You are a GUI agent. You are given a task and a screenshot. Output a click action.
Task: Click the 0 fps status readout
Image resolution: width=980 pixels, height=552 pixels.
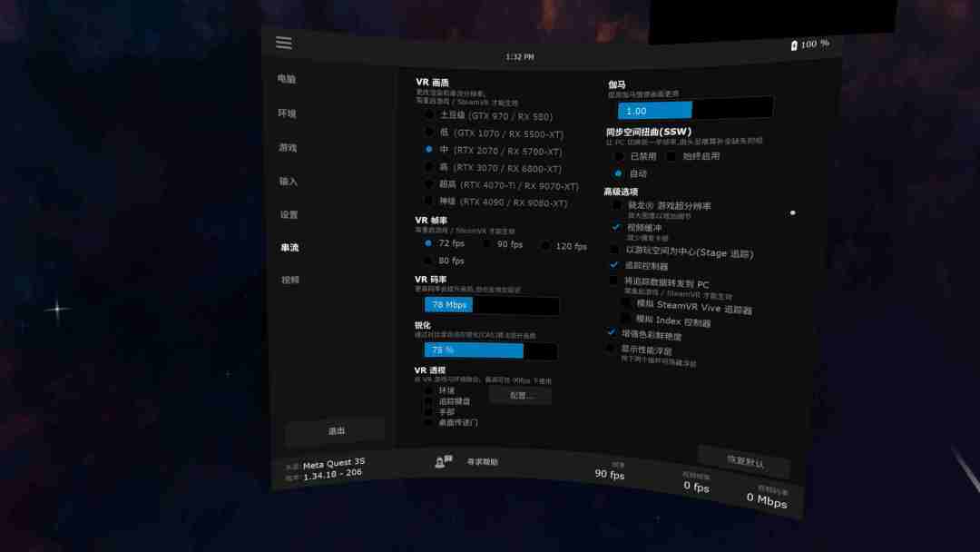point(696,487)
